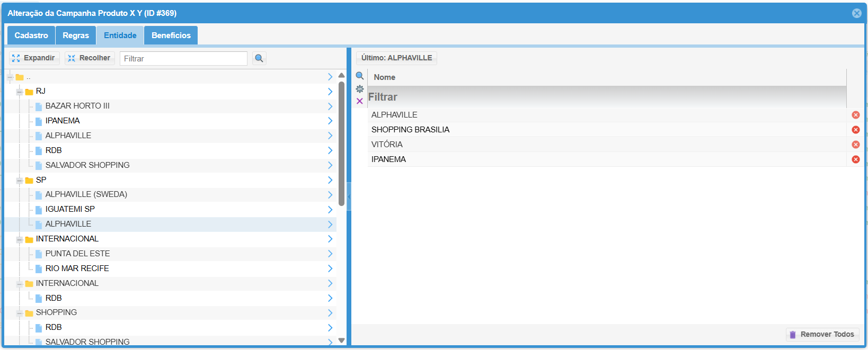
Task: Click the purple X clear filter icon
Action: [x=360, y=101]
